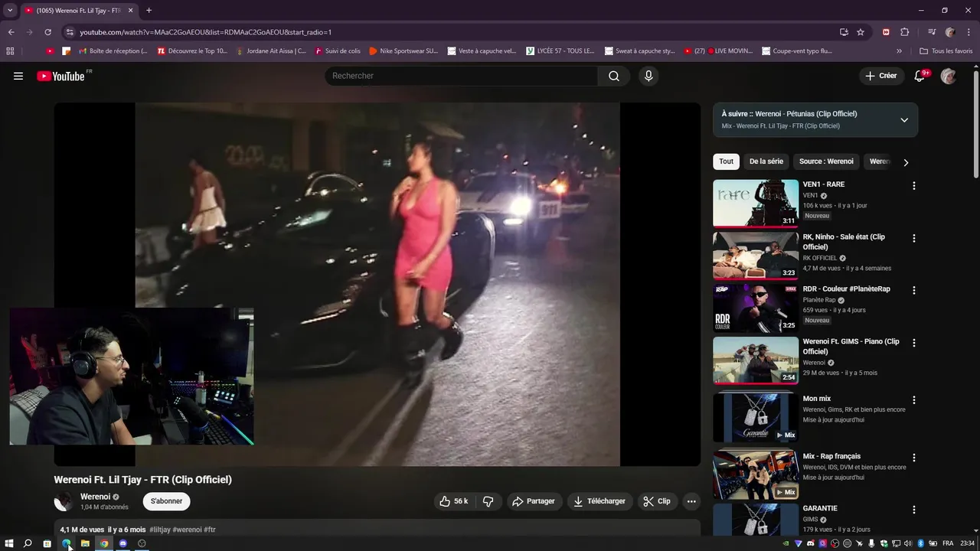The height and width of the screenshot is (551, 980).
Task: Go back in browser history
Action: click(11, 32)
